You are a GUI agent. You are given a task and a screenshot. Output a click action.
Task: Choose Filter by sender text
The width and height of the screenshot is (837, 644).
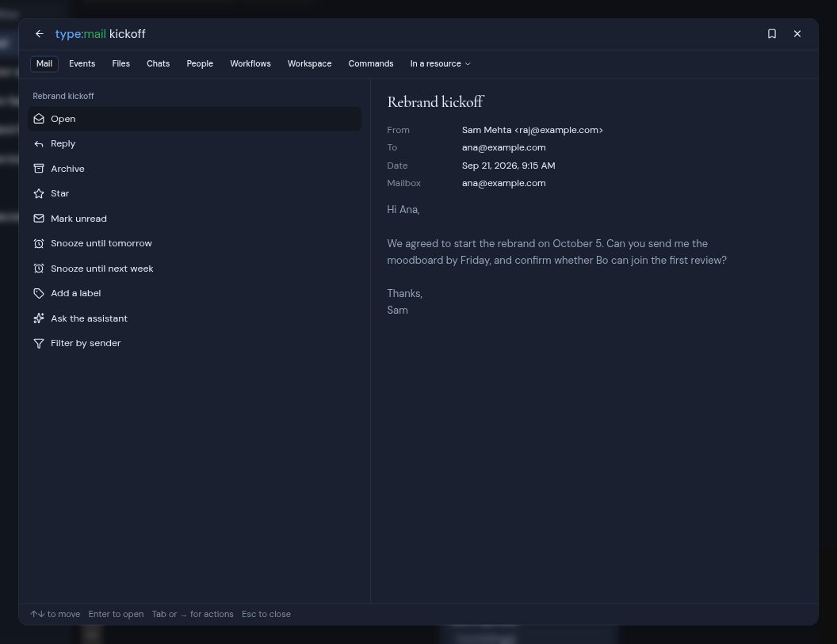pyautogui.click(x=86, y=343)
